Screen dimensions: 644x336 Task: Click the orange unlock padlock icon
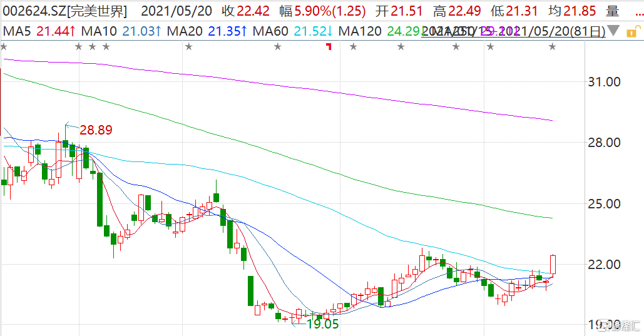tap(633, 31)
